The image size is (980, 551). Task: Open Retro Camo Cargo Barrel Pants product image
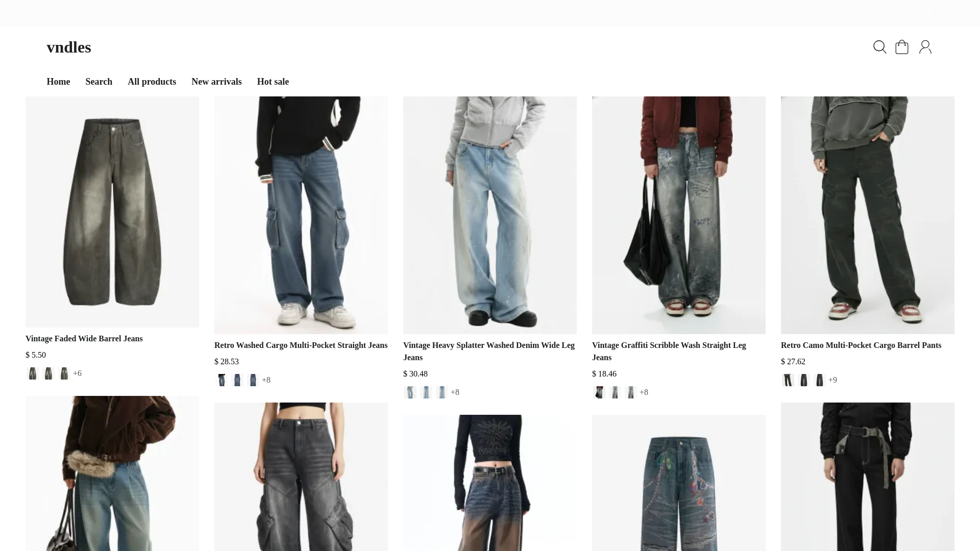coord(868,215)
